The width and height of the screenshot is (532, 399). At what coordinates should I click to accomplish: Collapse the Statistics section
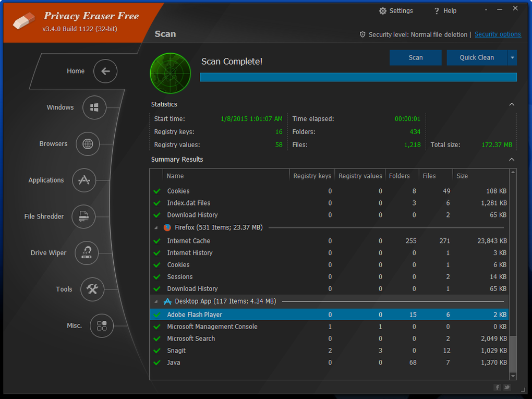[x=512, y=104]
